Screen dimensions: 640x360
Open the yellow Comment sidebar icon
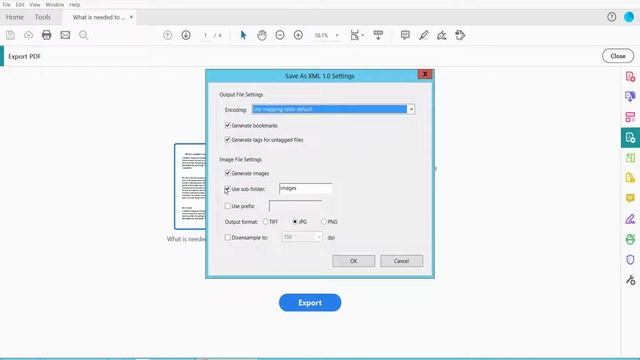(x=630, y=199)
